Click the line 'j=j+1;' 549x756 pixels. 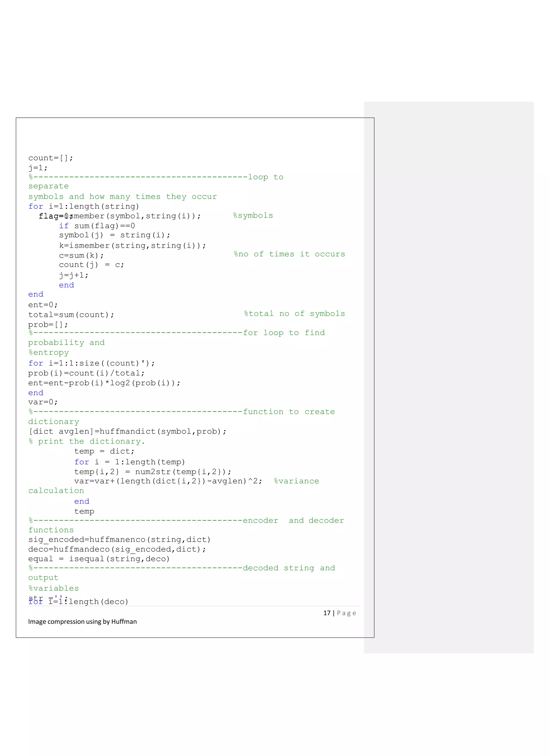tap(74, 275)
